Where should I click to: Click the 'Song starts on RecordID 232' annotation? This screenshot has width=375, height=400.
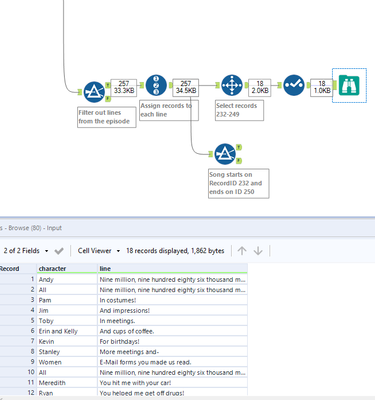pos(238,183)
